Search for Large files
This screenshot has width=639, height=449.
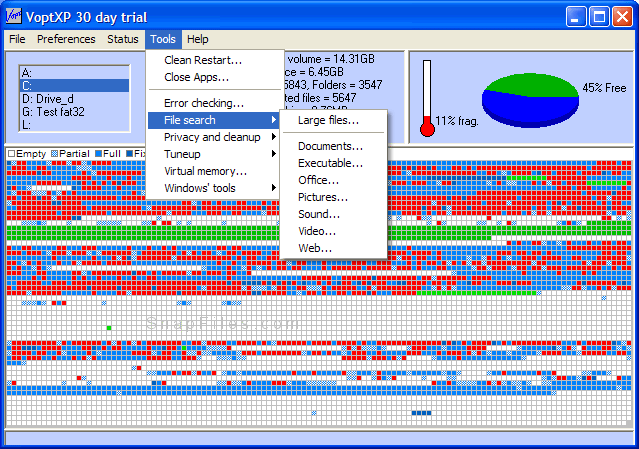(333, 120)
